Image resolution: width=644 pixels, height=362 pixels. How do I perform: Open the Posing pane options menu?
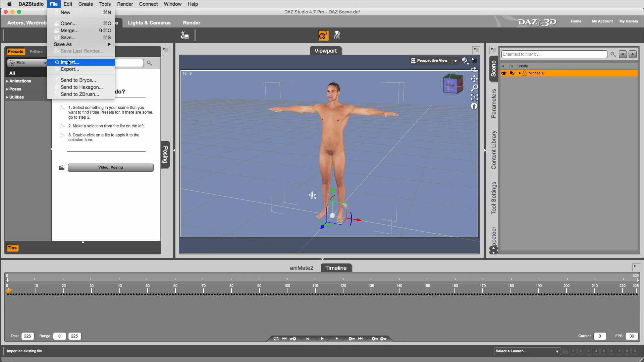(166, 50)
